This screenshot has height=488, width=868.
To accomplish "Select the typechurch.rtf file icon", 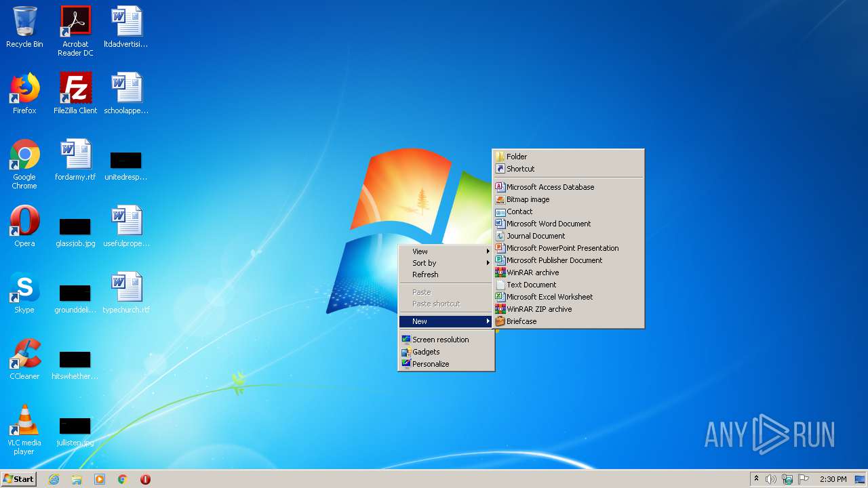I will (126, 293).
